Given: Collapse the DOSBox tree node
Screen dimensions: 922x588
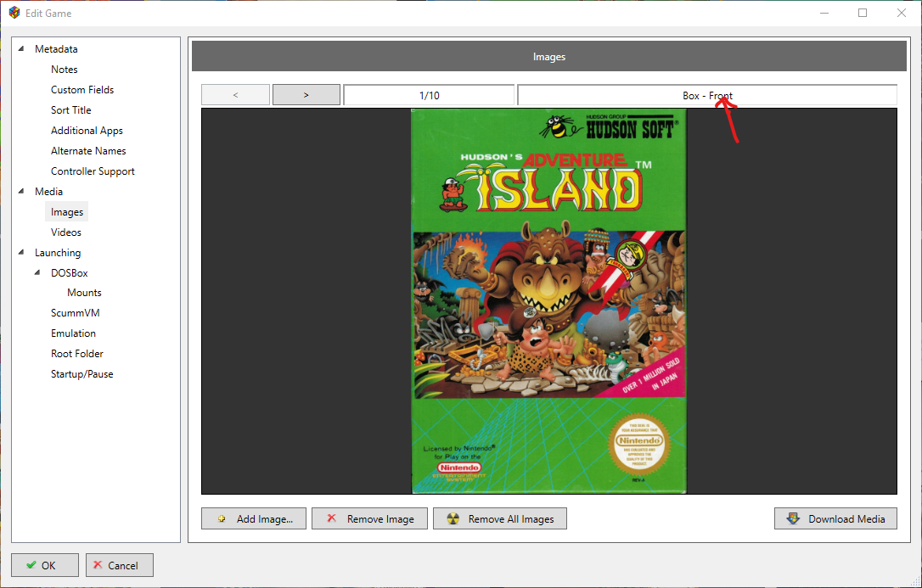Looking at the screenshot, I should coord(37,272).
